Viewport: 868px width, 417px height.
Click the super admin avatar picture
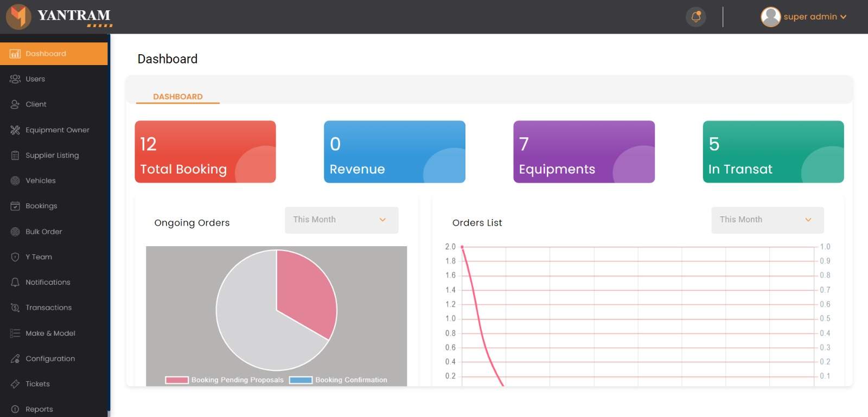click(x=770, y=17)
